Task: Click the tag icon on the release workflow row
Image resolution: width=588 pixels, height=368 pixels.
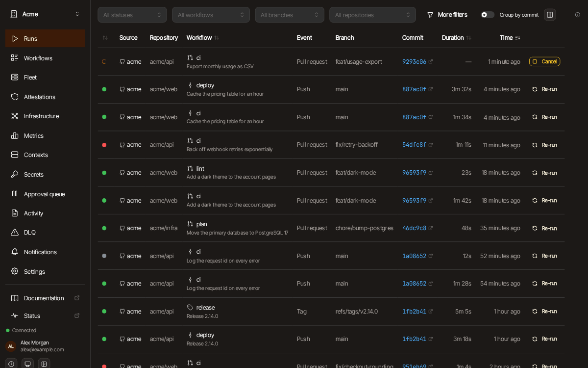Action: pos(190,307)
